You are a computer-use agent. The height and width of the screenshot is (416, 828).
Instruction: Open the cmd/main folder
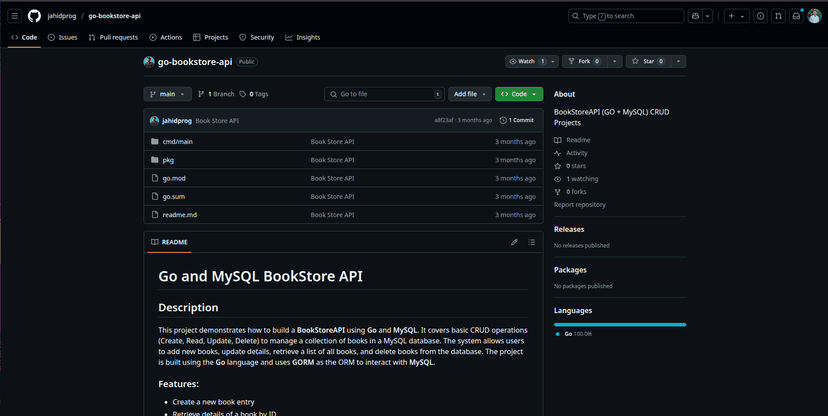[x=177, y=142]
